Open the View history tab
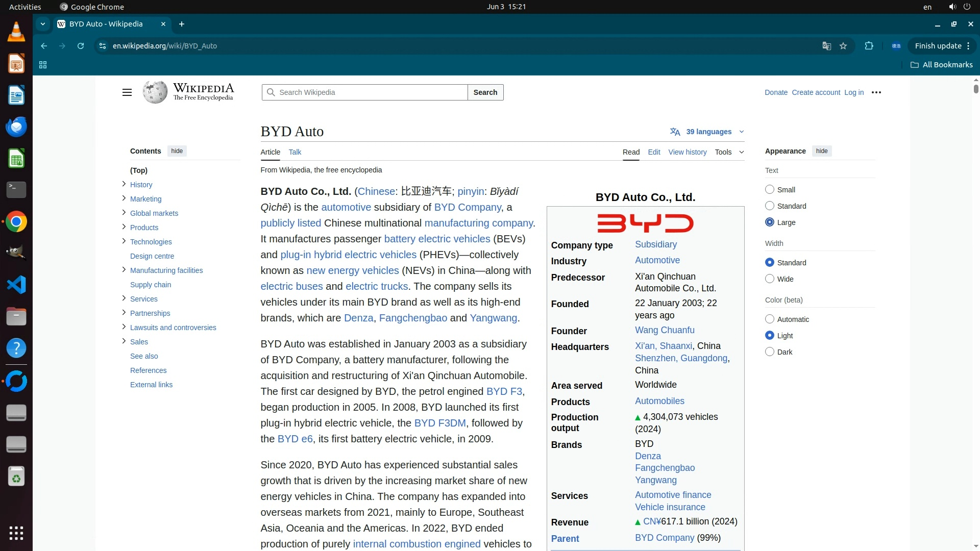 (x=687, y=152)
